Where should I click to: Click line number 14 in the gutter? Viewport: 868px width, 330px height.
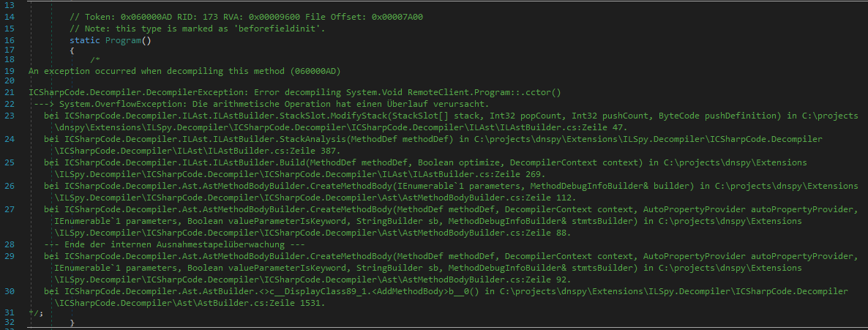[x=10, y=17]
